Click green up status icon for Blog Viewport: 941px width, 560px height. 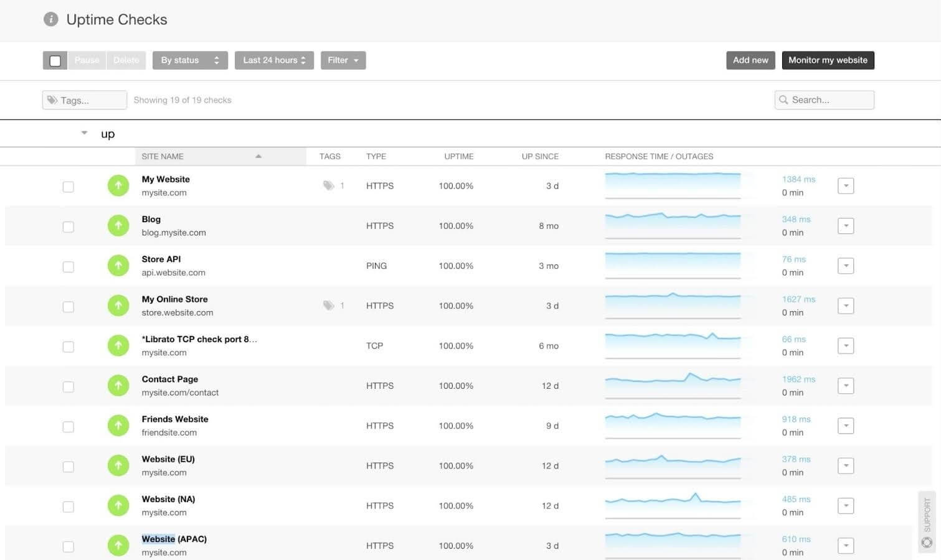tap(118, 225)
